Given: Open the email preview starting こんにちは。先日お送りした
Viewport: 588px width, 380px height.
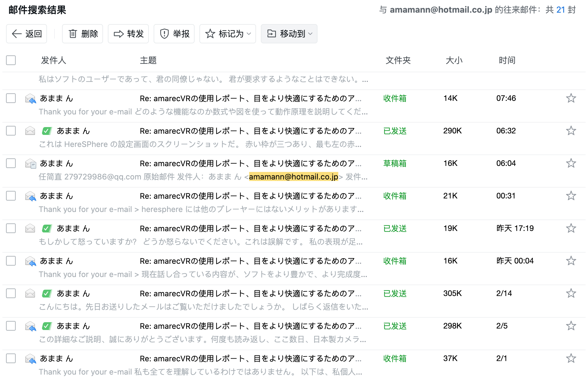Looking at the screenshot, I should (203, 307).
